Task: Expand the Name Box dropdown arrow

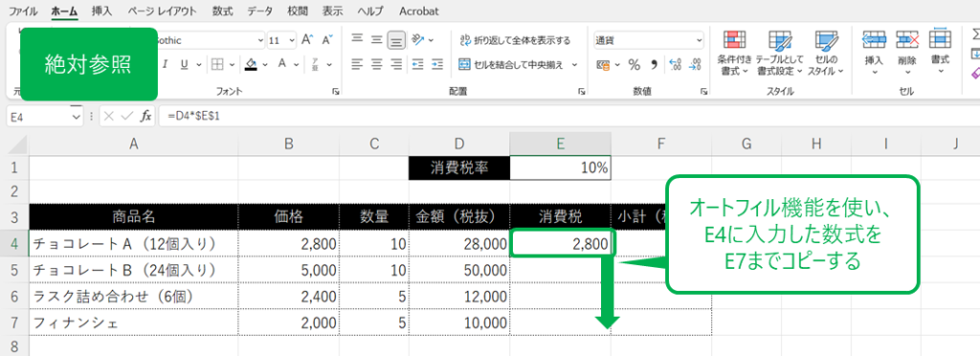Action: tap(77, 116)
